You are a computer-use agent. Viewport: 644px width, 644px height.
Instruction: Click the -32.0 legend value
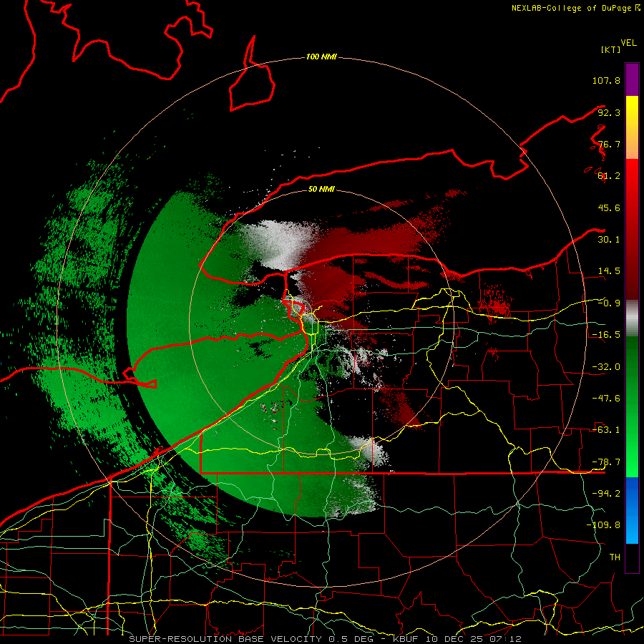click(606, 367)
